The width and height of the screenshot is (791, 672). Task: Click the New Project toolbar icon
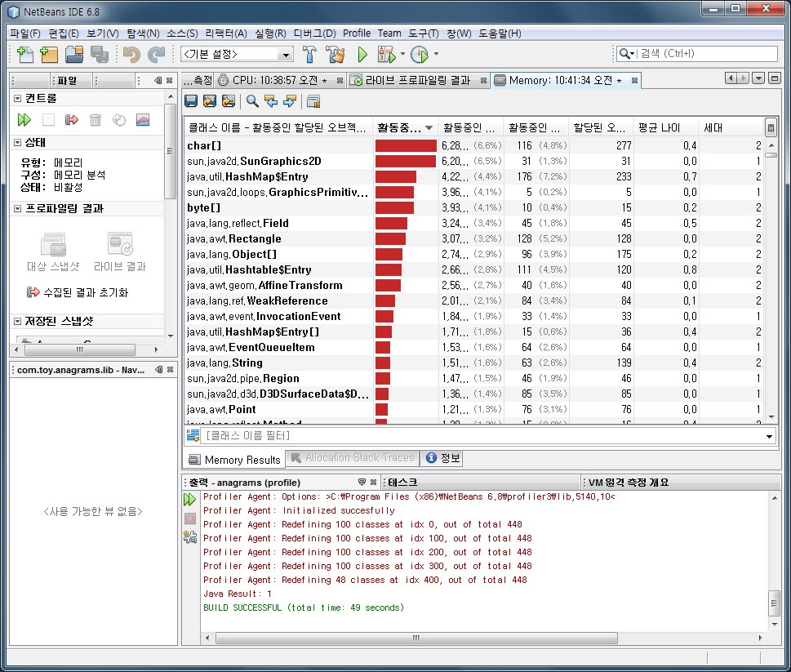click(x=49, y=54)
